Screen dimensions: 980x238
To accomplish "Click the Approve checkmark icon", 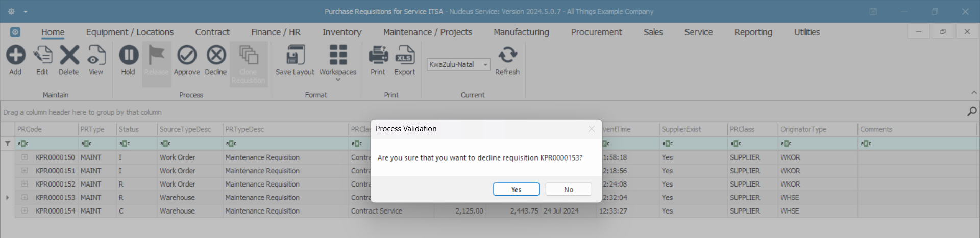I will click(187, 56).
